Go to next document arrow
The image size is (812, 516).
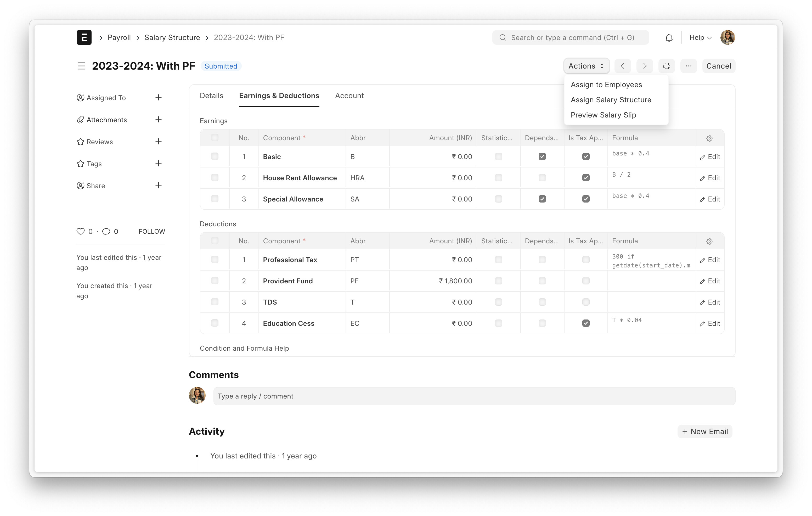645,66
